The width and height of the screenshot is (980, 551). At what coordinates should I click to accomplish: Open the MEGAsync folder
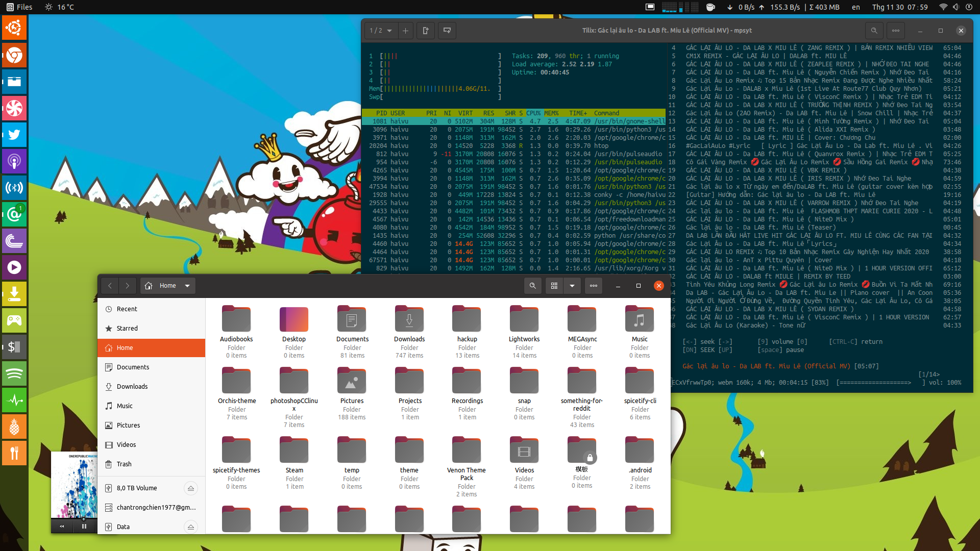pyautogui.click(x=582, y=332)
